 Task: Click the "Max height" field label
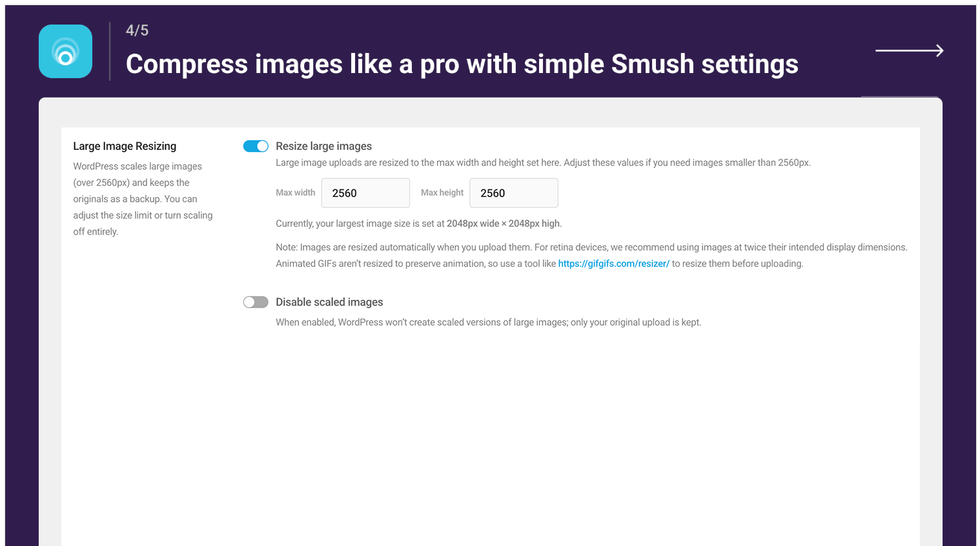click(442, 193)
